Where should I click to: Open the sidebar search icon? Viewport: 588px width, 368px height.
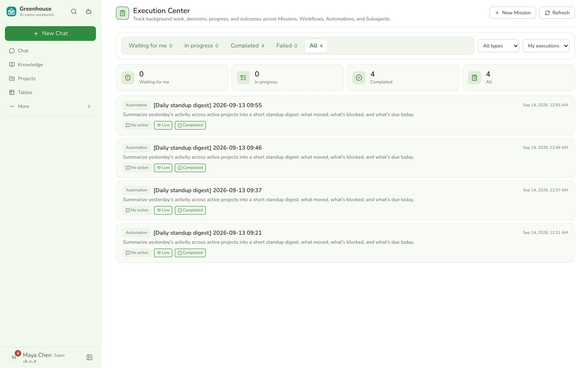pos(74,11)
